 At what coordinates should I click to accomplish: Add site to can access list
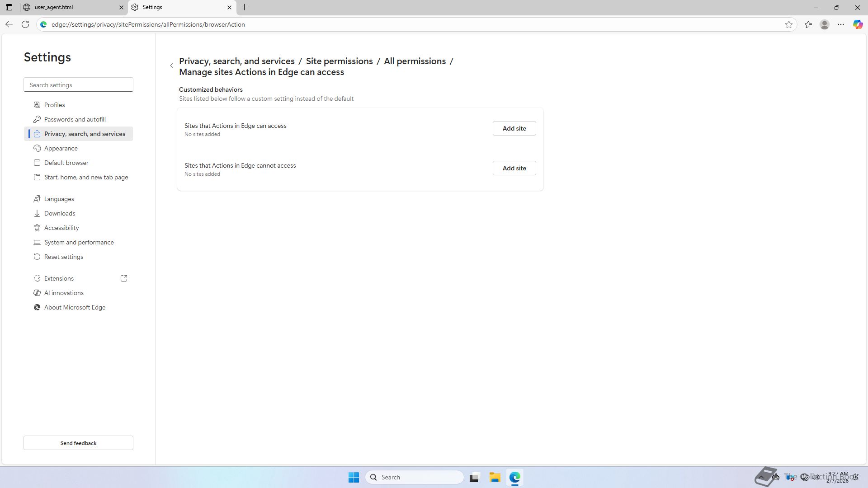point(514,128)
